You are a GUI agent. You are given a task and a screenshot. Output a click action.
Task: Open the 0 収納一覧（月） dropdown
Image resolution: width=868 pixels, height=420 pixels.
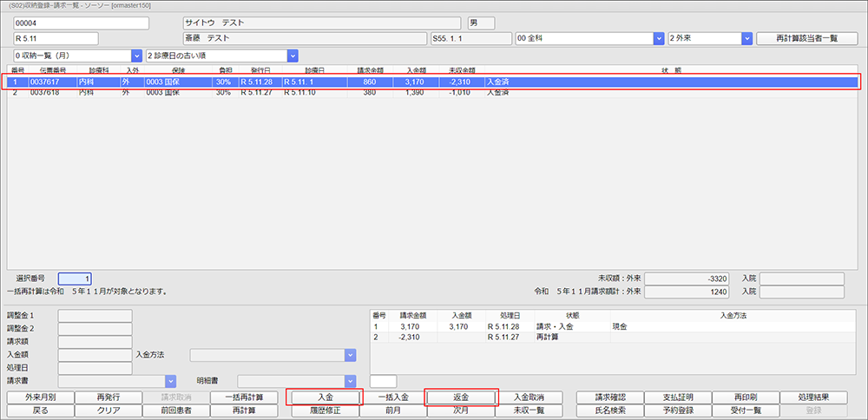click(76, 56)
